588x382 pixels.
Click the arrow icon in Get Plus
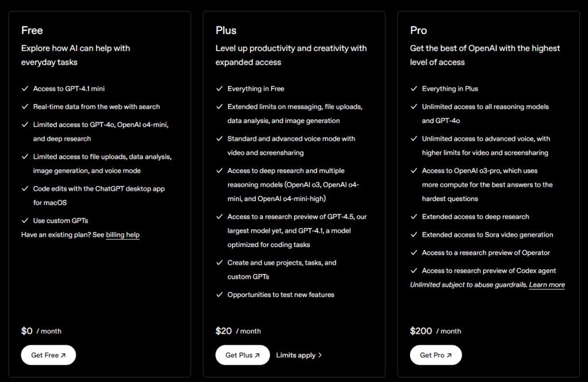(x=257, y=356)
